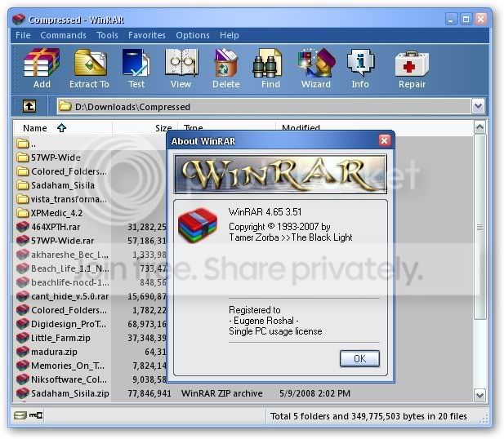504x439 pixels.
Task: Click the scrollbar down arrow
Action: point(479,395)
